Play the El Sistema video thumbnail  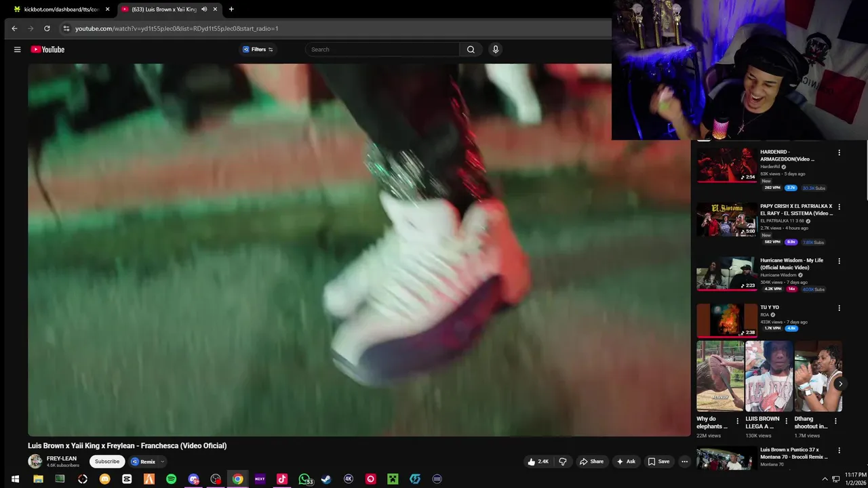coord(727,220)
